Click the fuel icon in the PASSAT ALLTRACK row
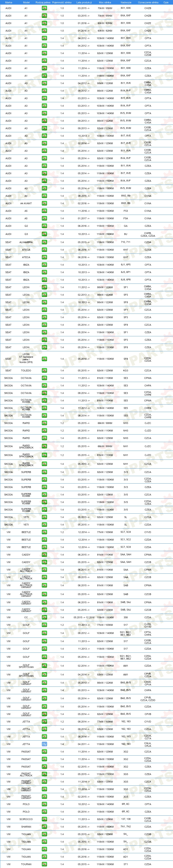Screen dimensions: 173x868 (x=44, y=774)
